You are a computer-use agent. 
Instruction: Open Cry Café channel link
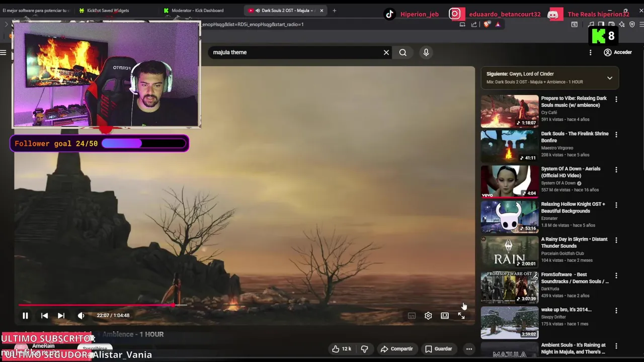click(549, 113)
